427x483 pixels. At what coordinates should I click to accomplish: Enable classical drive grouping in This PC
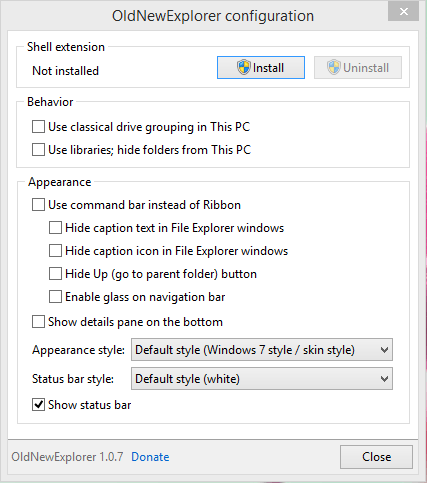38,127
